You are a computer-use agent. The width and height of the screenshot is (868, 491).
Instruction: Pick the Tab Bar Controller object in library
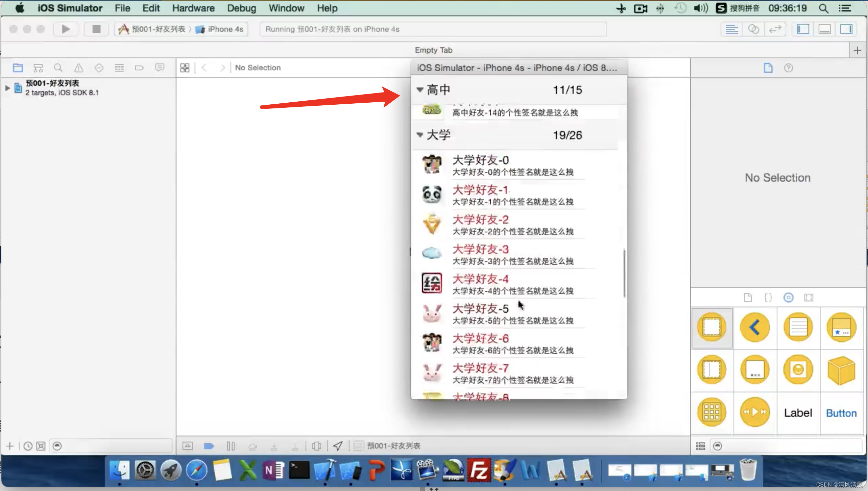841,327
